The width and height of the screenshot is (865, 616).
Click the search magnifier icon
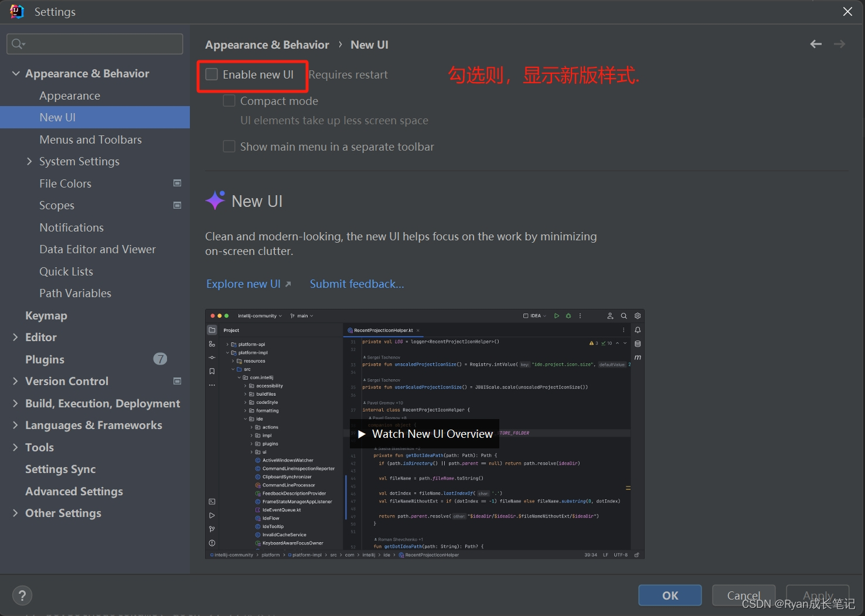coord(18,44)
